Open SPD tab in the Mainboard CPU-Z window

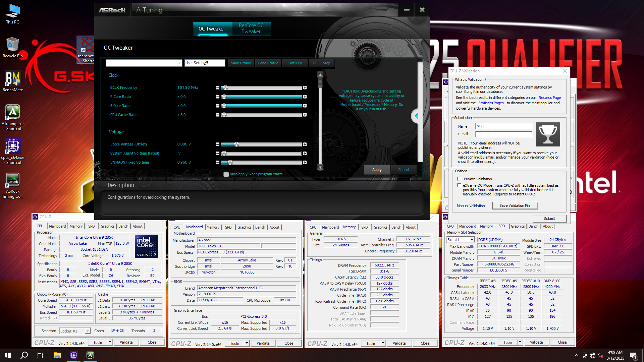click(x=228, y=227)
